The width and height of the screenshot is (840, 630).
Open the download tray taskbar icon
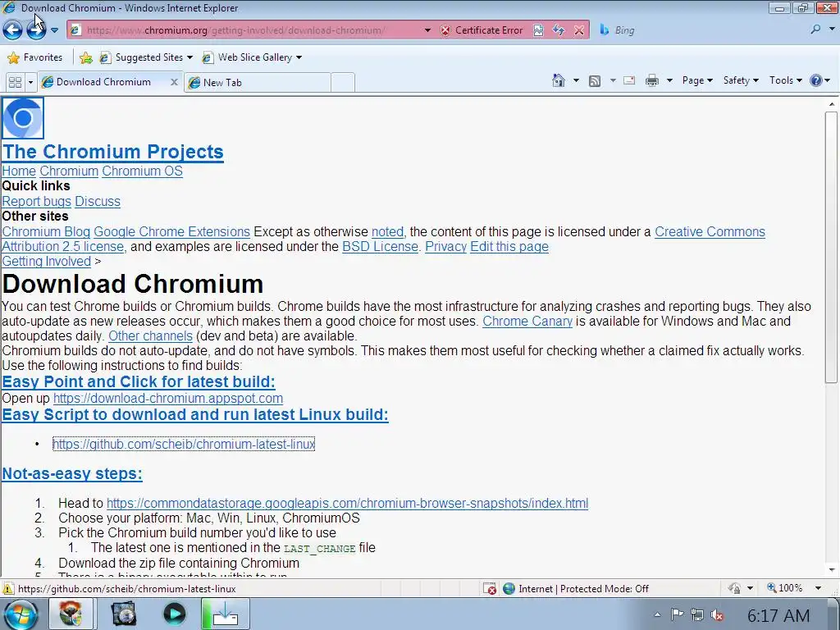(x=225, y=614)
